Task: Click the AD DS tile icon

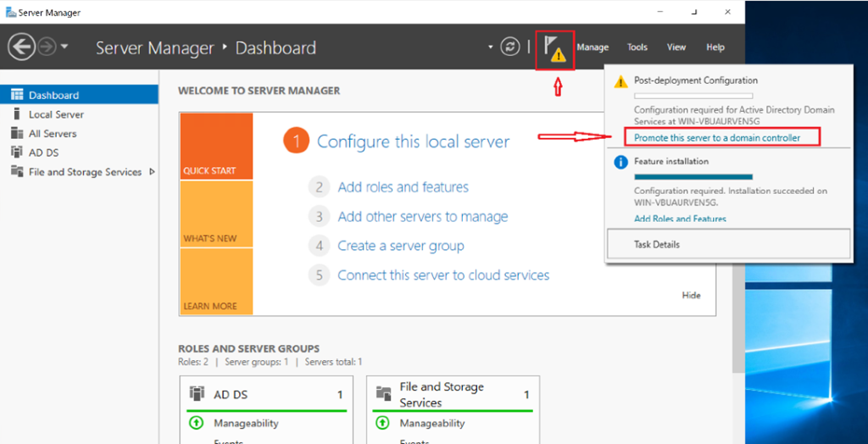Action: 197,394
